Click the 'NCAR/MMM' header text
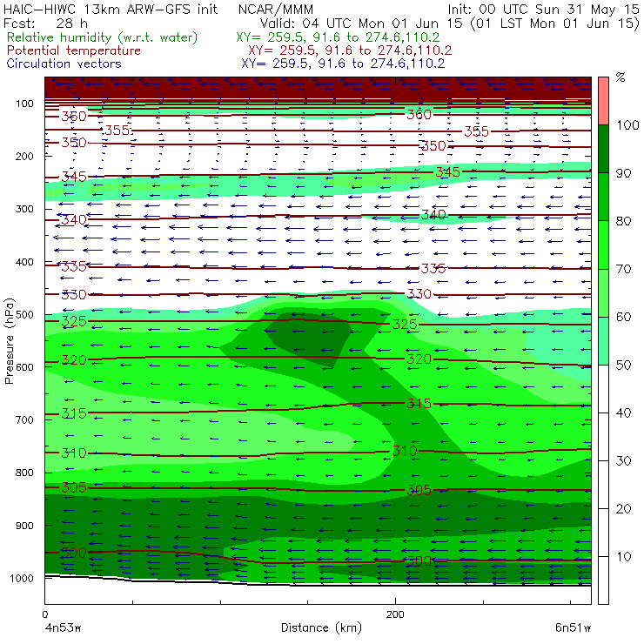 point(276,9)
